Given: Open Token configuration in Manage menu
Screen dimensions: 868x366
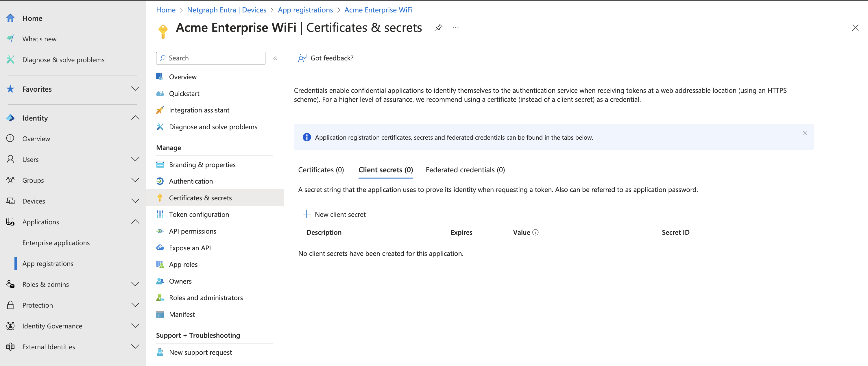Looking at the screenshot, I should point(199,214).
